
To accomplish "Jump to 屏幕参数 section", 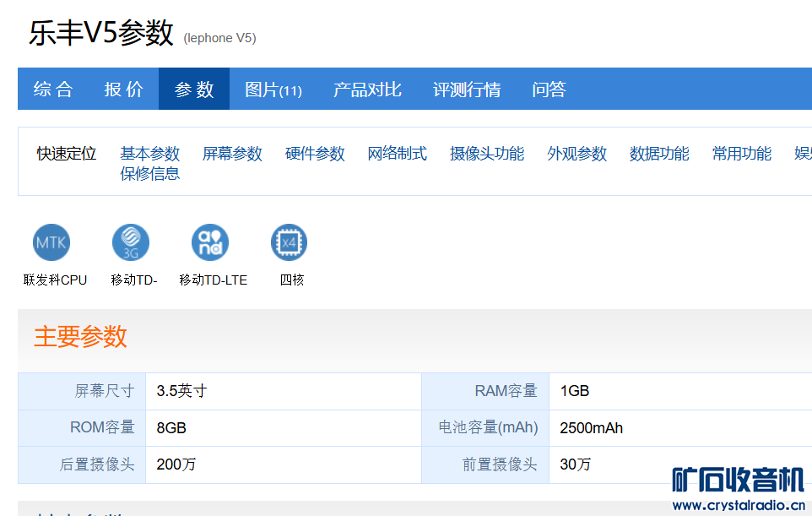I will point(232,154).
